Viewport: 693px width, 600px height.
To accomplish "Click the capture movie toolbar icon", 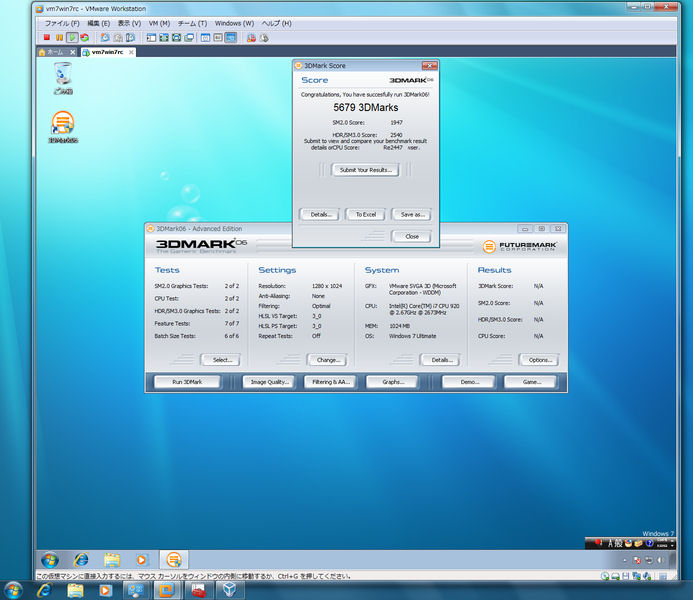I will [251, 38].
